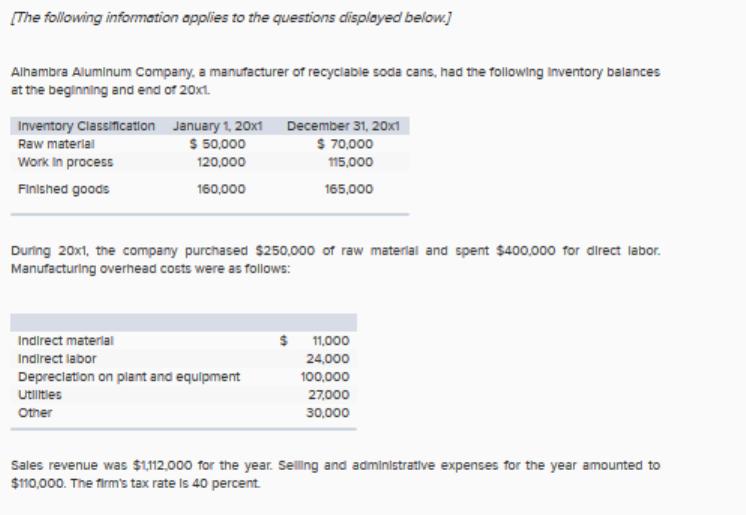Select the 160,000 finished goods value
The width and height of the screenshot is (746, 515).
tap(221, 189)
